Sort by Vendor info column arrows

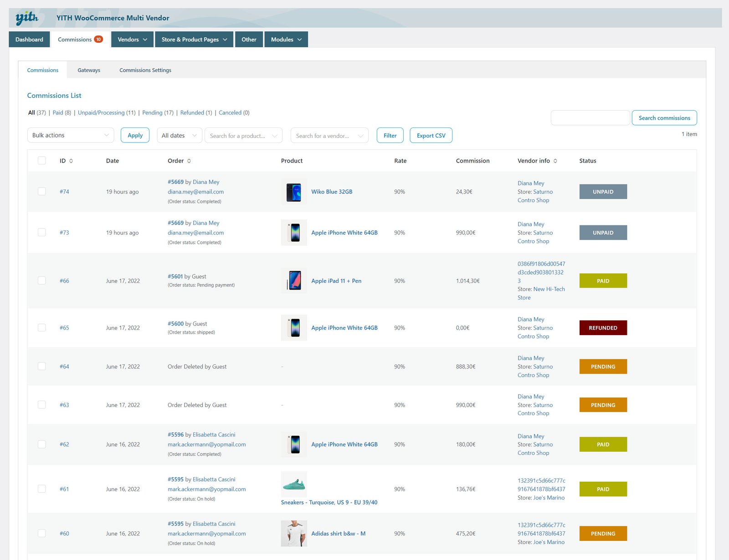click(555, 161)
